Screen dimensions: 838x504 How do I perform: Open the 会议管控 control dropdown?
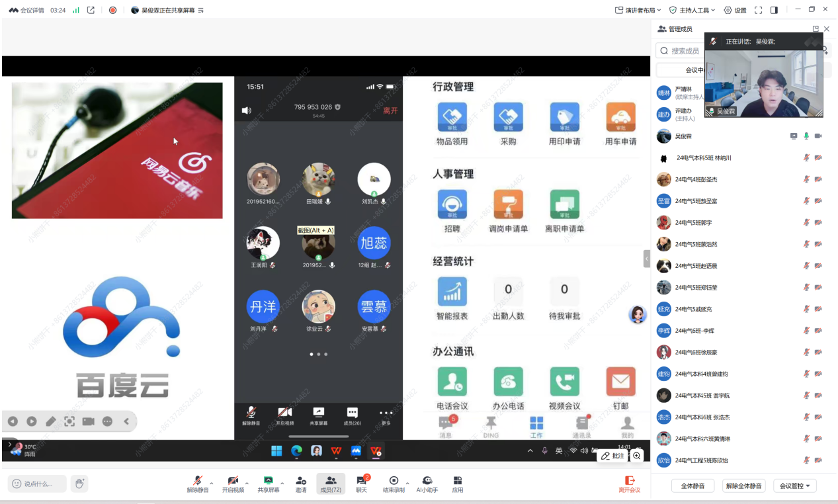pos(794,485)
